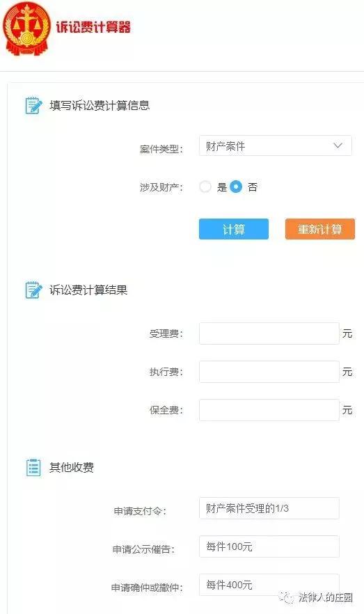The height and width of the screenshot is (614, 364).
Task: Click the 申请公示催告 label
Action: tap(143, 549)
